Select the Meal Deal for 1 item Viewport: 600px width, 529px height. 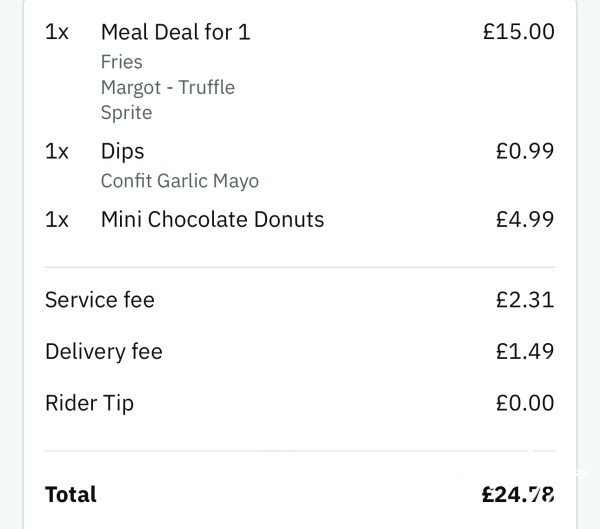tap(176, 32)
